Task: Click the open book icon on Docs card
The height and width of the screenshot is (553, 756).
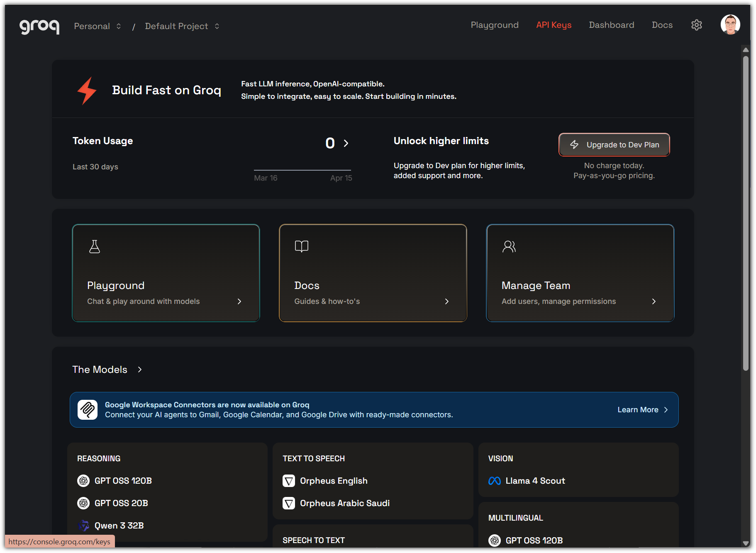Action: tap(302, 247)
